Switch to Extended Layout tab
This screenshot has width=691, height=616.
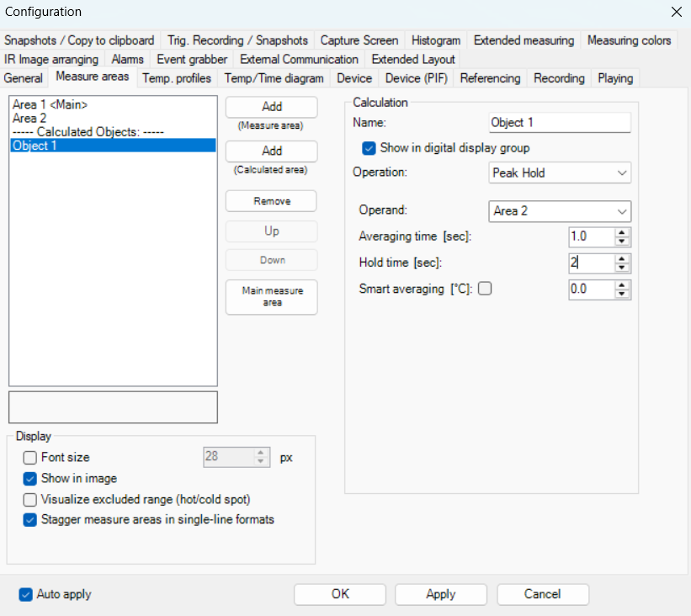coord(413,59)
